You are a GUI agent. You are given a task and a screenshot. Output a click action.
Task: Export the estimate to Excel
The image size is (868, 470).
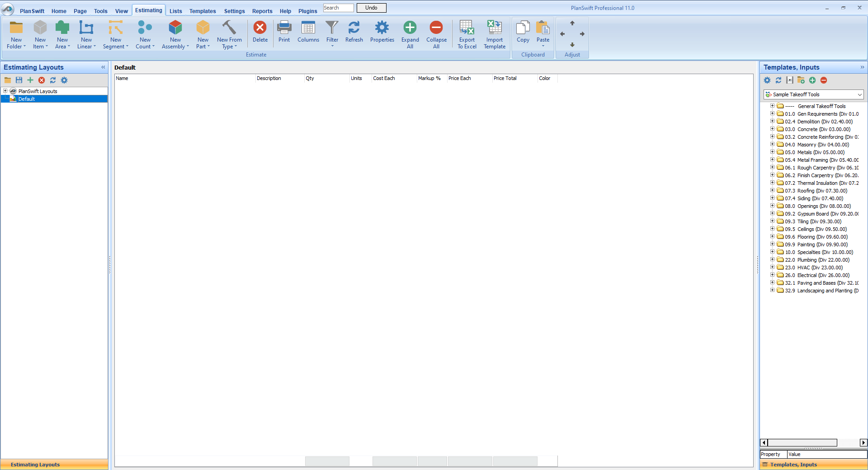pos(467,35)
